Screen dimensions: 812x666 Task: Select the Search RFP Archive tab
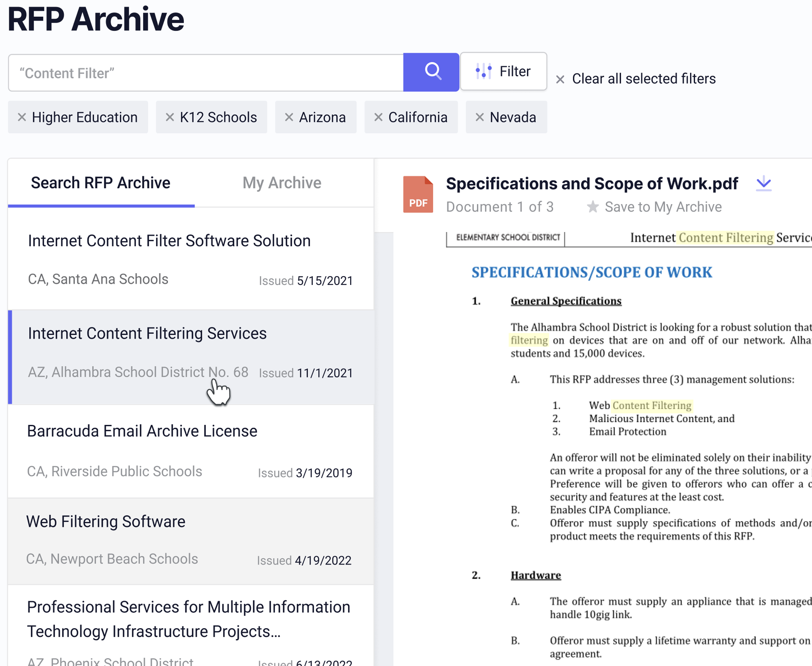point(101,183)
